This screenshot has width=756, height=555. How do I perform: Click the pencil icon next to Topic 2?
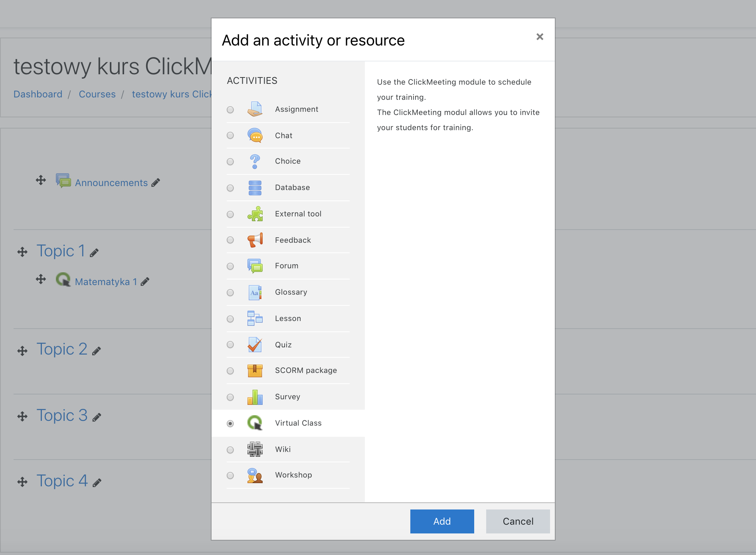(97, 351)
